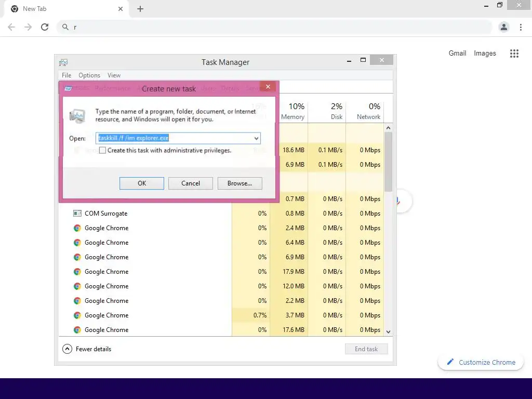The height and width of the screenshot is (399, 532).
Task: Click the scroll up arrow in process list
Action: point(389,128)
